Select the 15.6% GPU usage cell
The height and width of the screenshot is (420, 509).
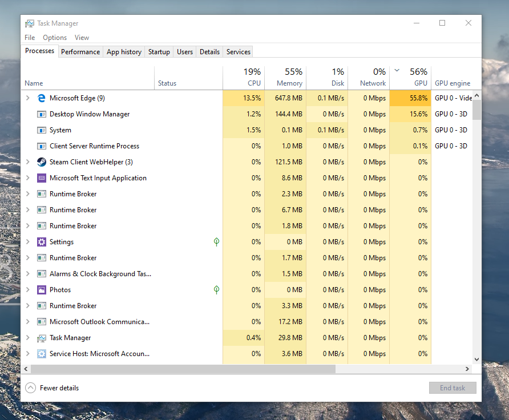coord(410,114)
